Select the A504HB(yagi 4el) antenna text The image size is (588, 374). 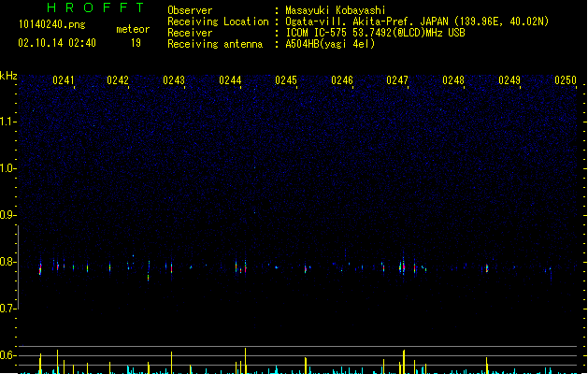click(x=330, y=44)
